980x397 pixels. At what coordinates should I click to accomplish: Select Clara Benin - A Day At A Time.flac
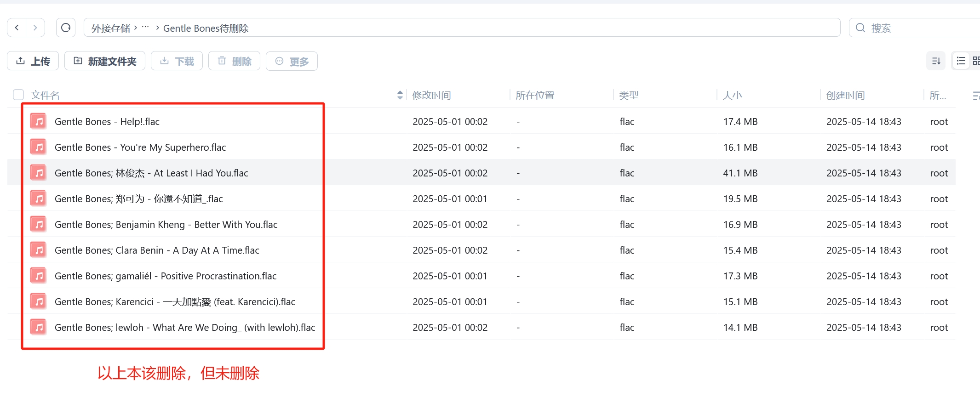coord(157,250)
